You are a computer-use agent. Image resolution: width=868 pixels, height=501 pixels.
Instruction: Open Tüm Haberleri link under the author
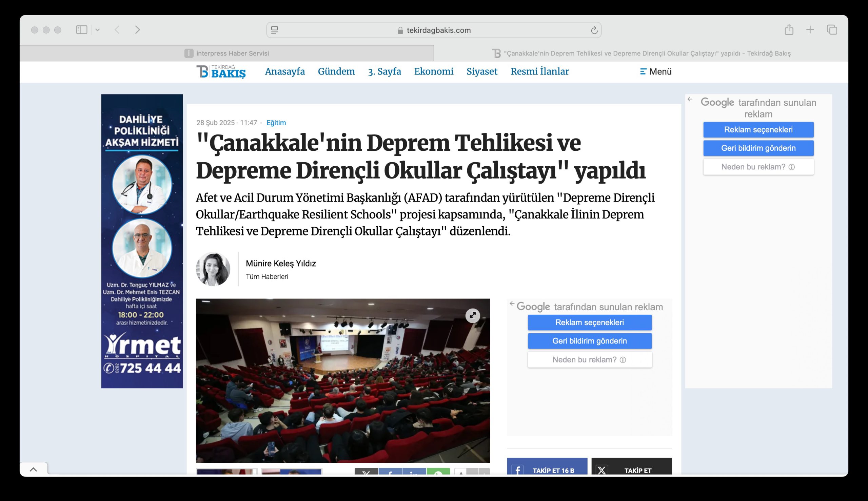(x=267, y=277)
